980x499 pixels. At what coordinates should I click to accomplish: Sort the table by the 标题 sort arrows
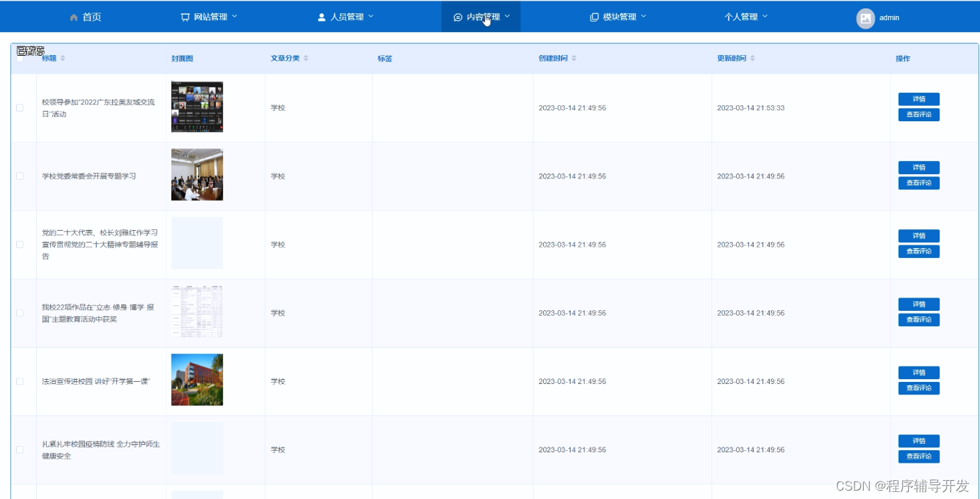[x=63, y=59]
